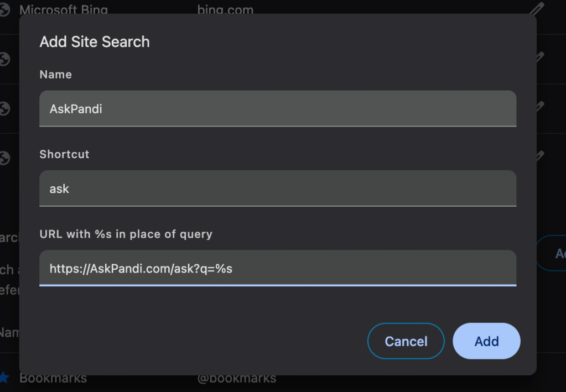Cancel the Add Site Search dialog
The image size is (566, 392).
[406, 341]
